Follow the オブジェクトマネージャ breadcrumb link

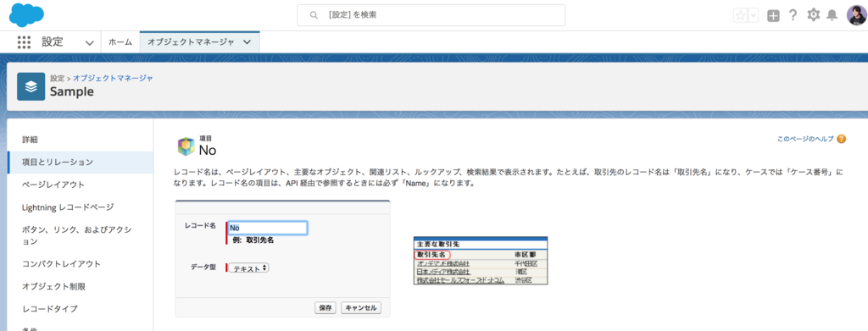113,78
